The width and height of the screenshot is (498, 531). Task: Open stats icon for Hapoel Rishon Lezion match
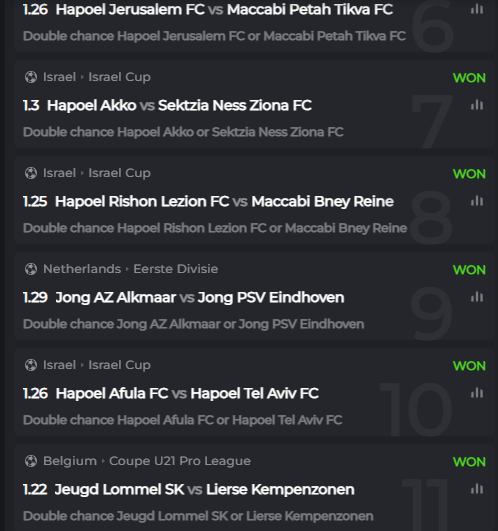(x=477, y=201)
